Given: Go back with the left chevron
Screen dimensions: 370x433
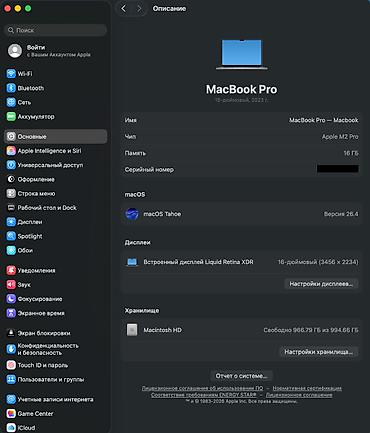Looking at the screenshot, I should 124,9.
